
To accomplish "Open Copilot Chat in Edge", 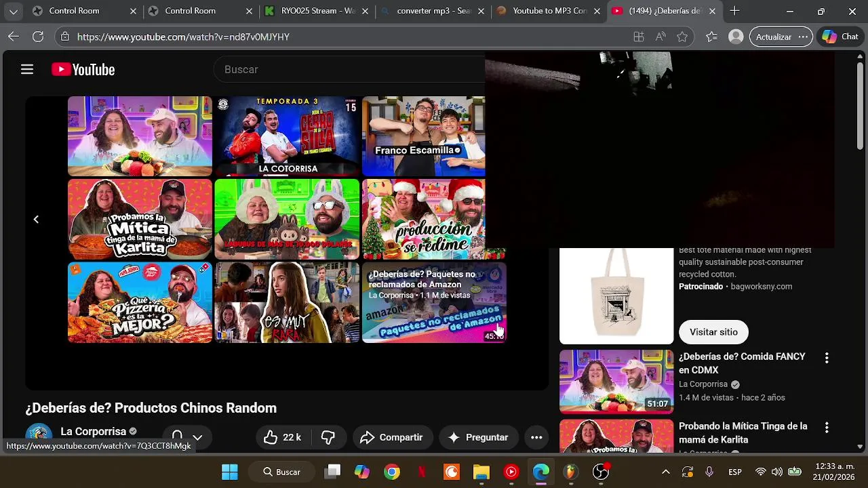I will (x=840, y=37).
